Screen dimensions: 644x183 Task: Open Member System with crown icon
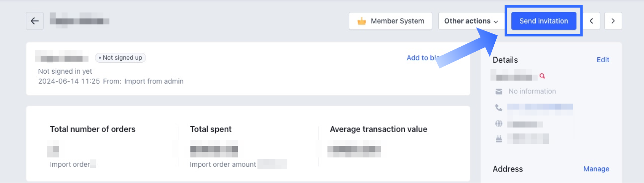[390, 21]
